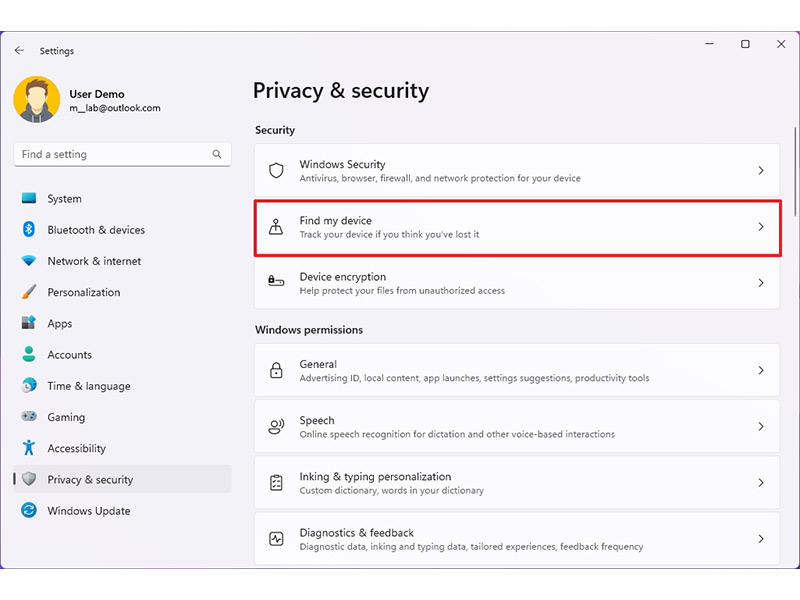Screen dimensions: 800x600
Task: Click the Inking & typing clipboard icon
Action: click(x=276, y=483)
